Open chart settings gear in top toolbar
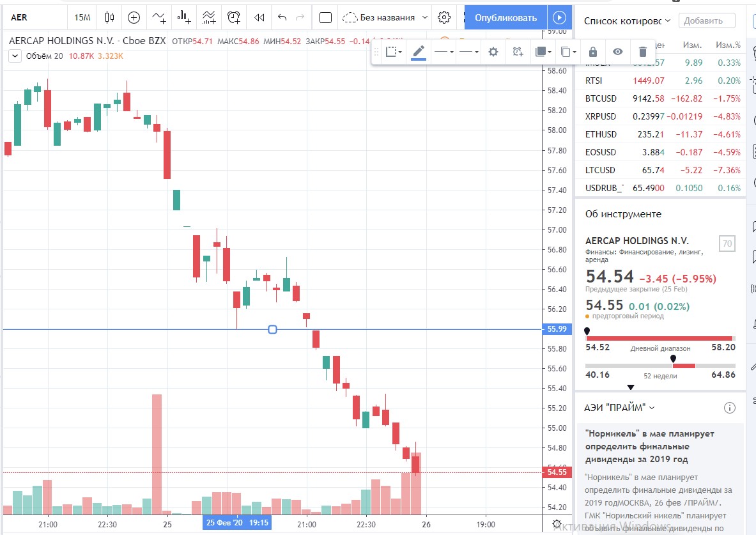This screenshot has height=535, width=756. 444,18
